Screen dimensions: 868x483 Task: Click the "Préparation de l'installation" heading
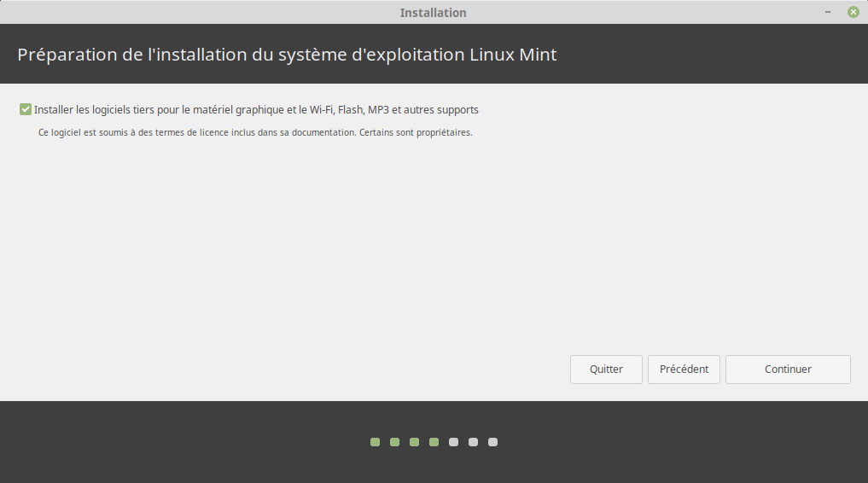pyautogui.click(x=287, y=55)
